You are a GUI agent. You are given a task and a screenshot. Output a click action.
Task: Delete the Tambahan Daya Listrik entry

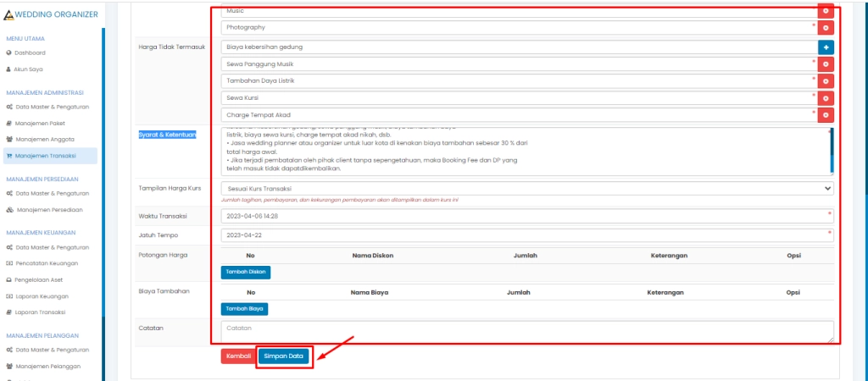pos(826,80)
